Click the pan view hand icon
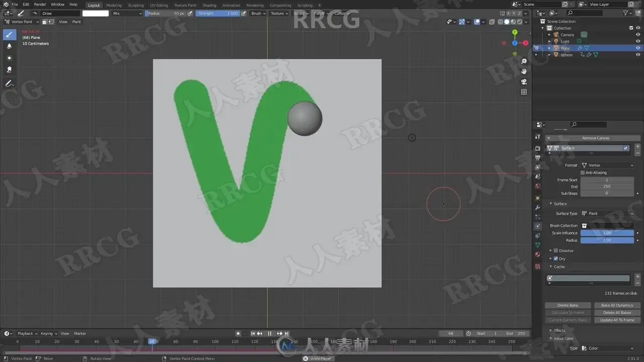Image resolution: width=644 pixels, height=362 pixels. coord(524,71)
